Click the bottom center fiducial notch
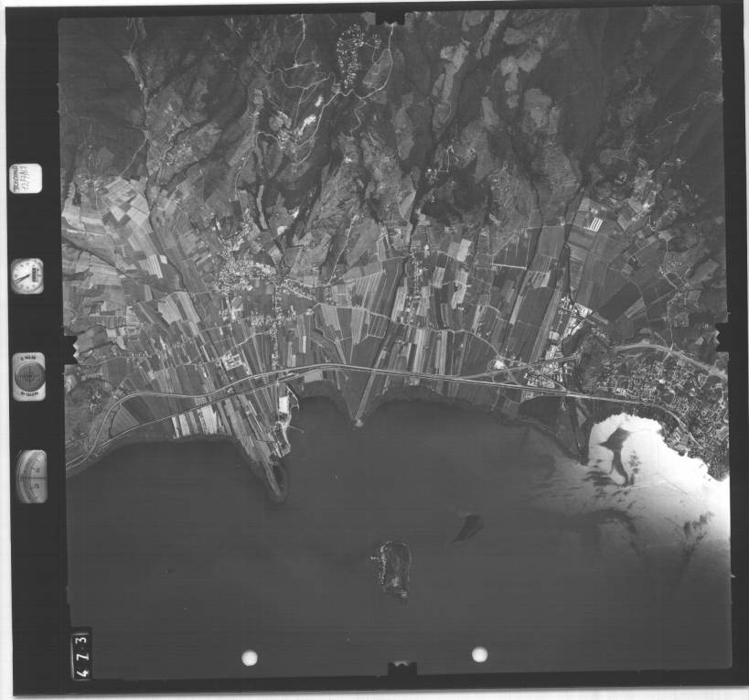This screenshot has width=749, height=700. 401,670
